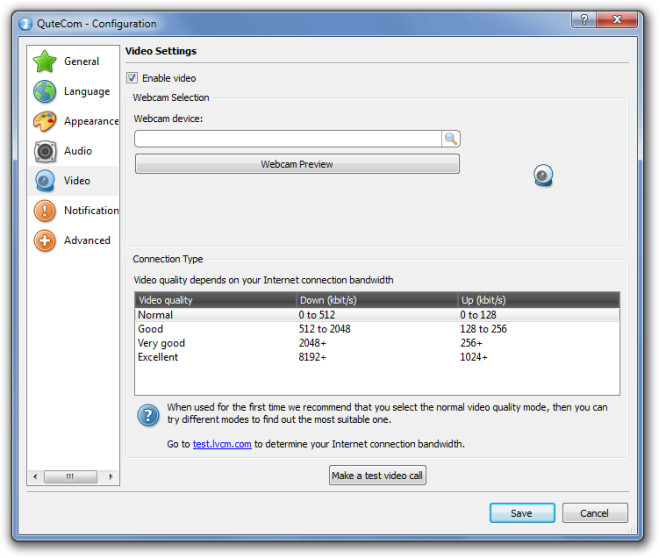Select the Good video quality row
Screen dimensions: 660x558
point(377,329)
